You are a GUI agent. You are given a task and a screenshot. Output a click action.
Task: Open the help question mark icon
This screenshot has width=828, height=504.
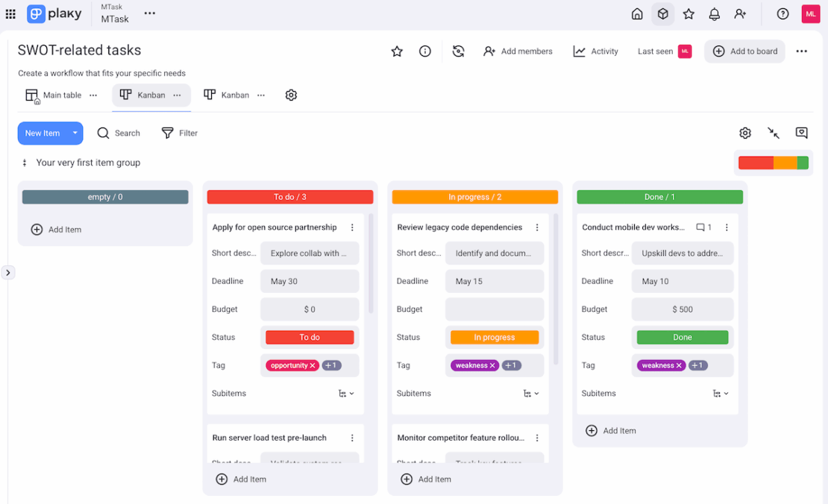[782, 13]
